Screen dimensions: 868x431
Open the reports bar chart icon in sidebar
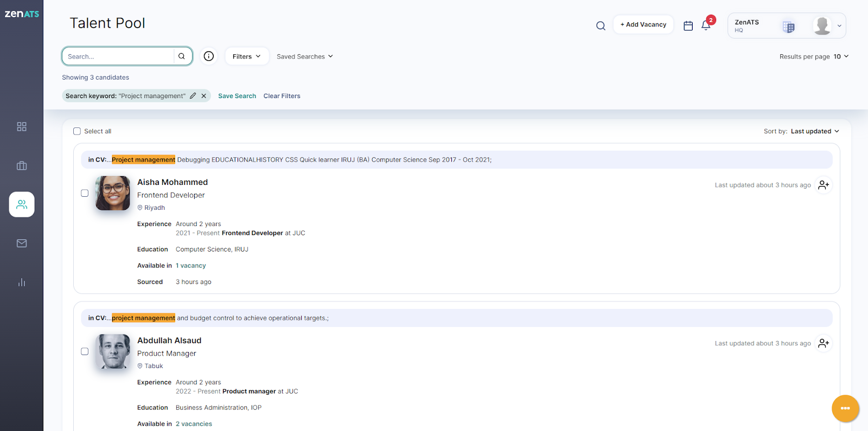point(22,282)
